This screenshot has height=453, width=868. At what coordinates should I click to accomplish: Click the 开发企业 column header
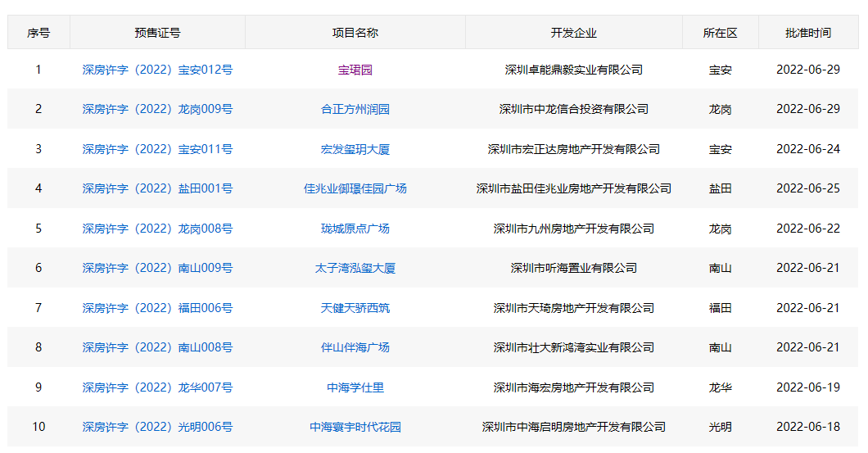point(573,33)
